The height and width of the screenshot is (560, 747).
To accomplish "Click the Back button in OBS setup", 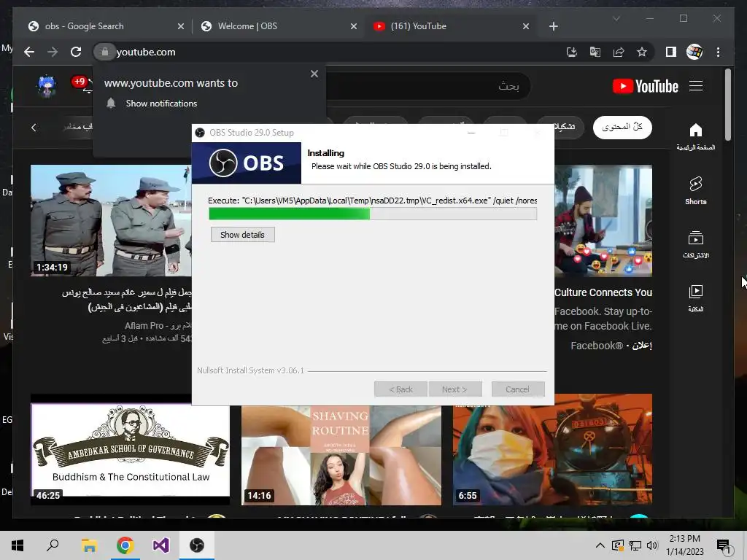I will click(x=400, y=389).
